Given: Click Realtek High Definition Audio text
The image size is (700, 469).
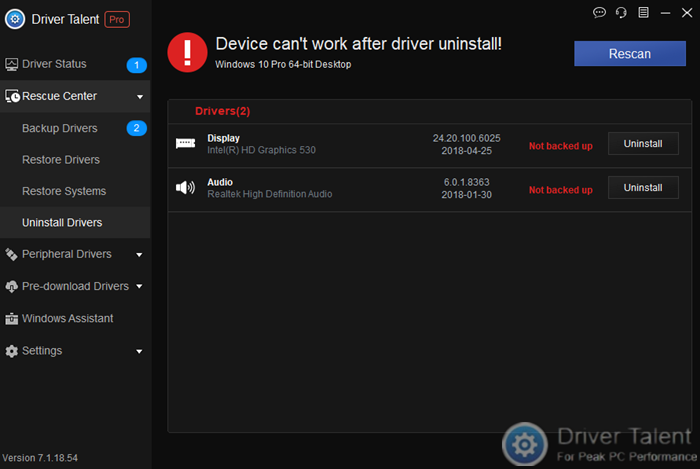Looking at the screenshot, I should 270,194.
